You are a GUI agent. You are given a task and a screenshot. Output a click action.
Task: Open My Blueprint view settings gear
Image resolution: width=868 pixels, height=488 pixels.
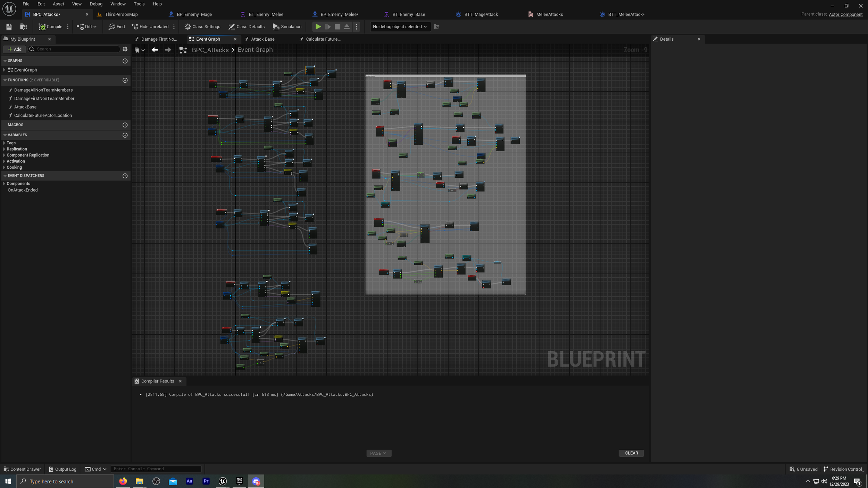click(125, 49)
